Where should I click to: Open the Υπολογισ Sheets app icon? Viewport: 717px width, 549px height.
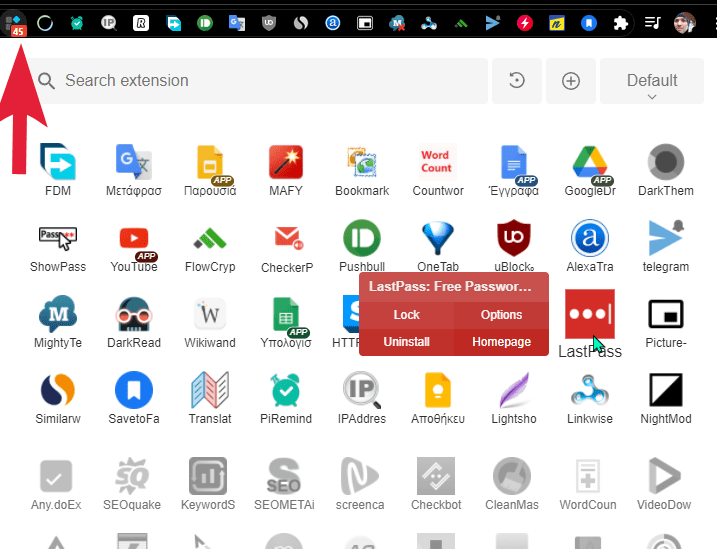[286, 314]
